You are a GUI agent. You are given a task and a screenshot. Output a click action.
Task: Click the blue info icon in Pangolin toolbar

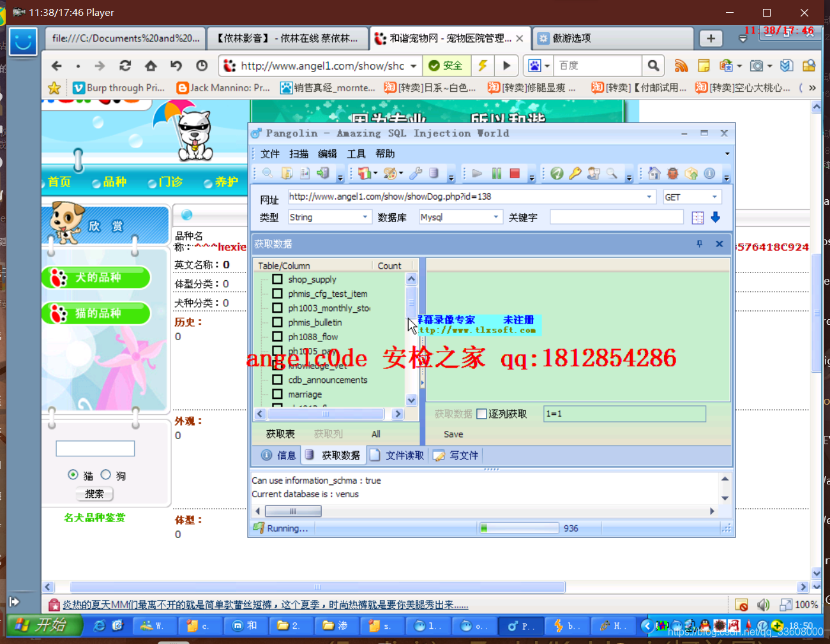[x=709, y=173]
